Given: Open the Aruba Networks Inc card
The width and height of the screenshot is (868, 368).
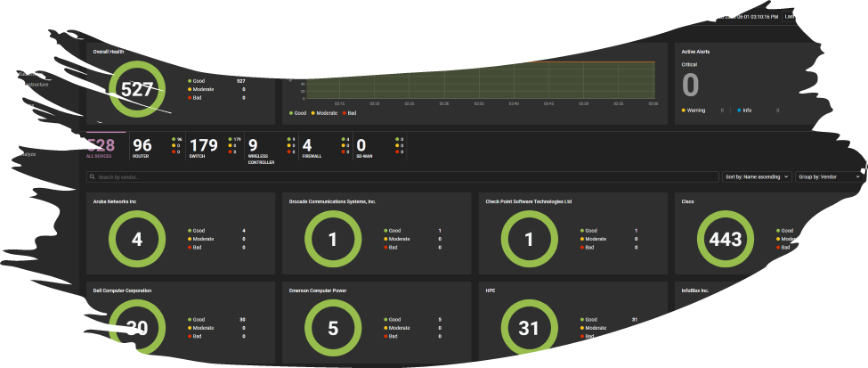Looking at the screenshot, I should (181, 233).
